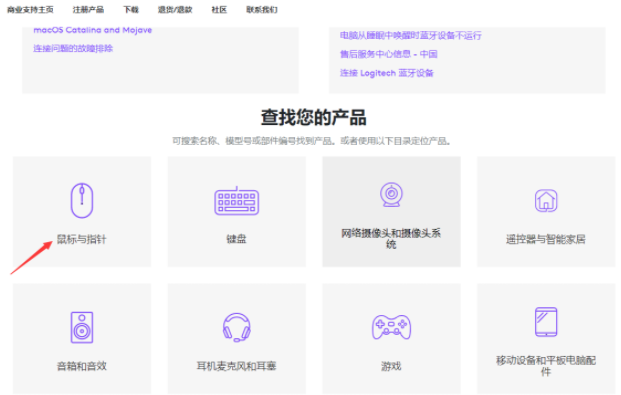Open 电脑从睡眠中唤醒时蓝牙设备不运行 link
Viewport: 621px width, 395px height.
coord(411,36)
